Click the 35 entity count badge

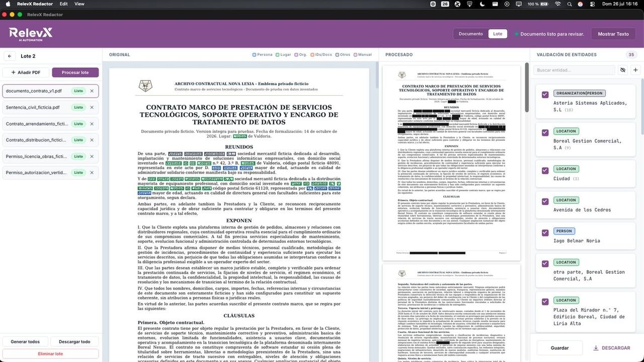tap(631, 55)
